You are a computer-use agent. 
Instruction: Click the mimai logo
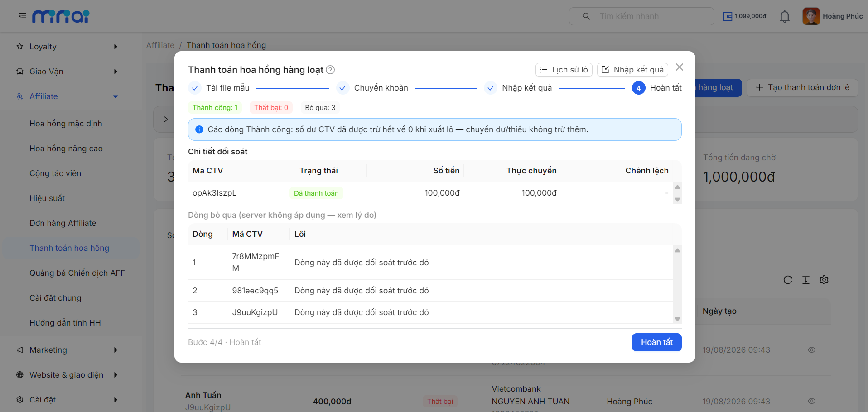click(x=61, y=16)
